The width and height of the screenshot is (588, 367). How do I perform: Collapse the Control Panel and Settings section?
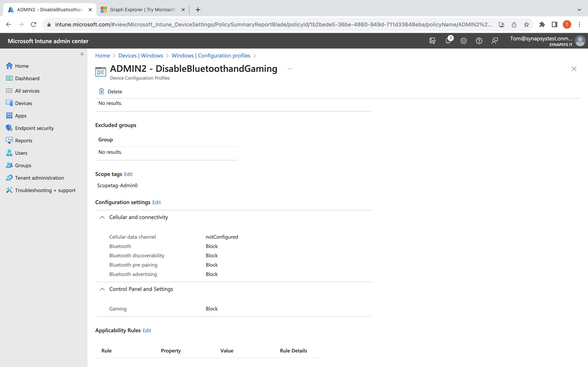coord(102,289)
